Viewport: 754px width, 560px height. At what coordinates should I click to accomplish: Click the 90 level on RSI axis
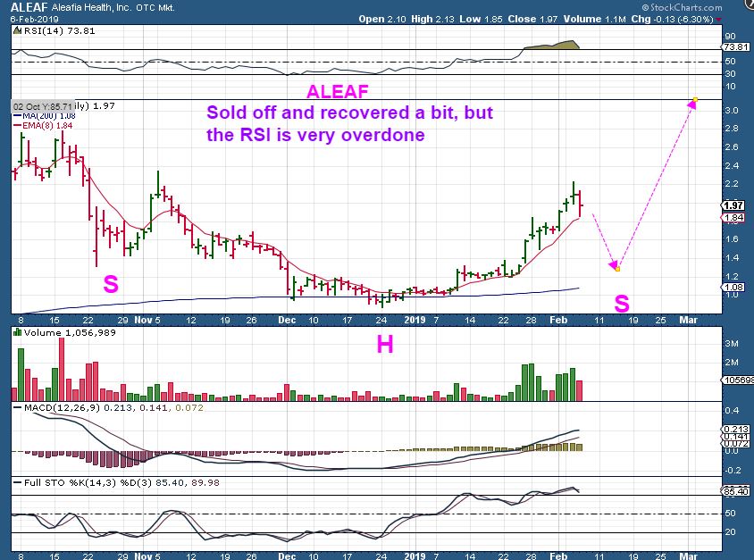click(x=731, y=37)
